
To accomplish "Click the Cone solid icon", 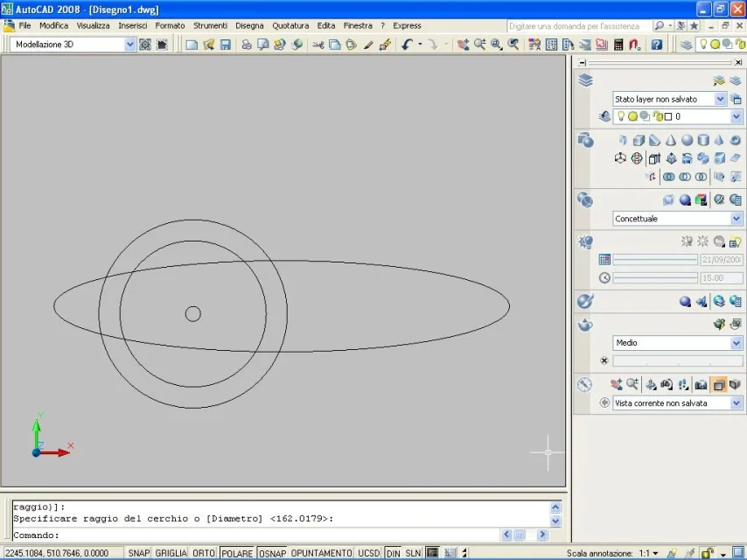I will click(671, 140).
